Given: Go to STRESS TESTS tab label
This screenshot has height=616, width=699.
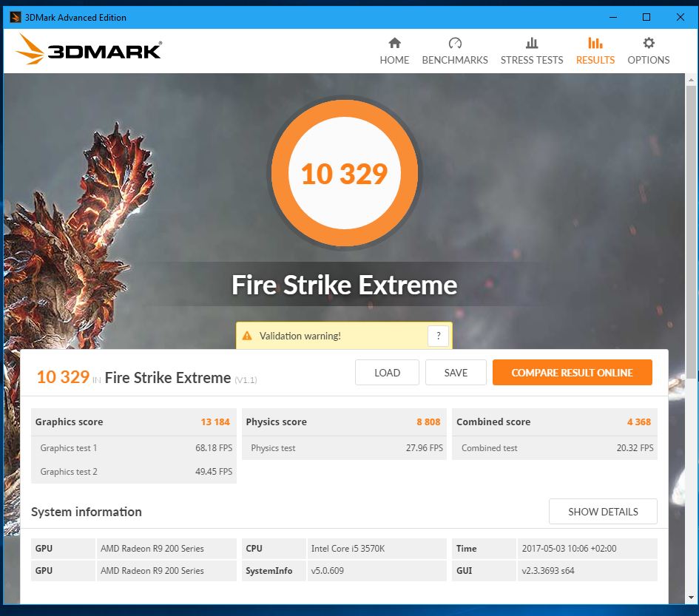Looking at the screenshot, I should [x=531, y=60].
